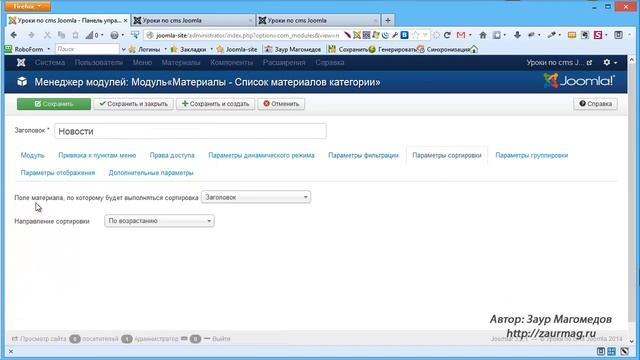Go to browser home page icon
The height and width of the screenshot is (360, 640).
(x=483, y=35)
